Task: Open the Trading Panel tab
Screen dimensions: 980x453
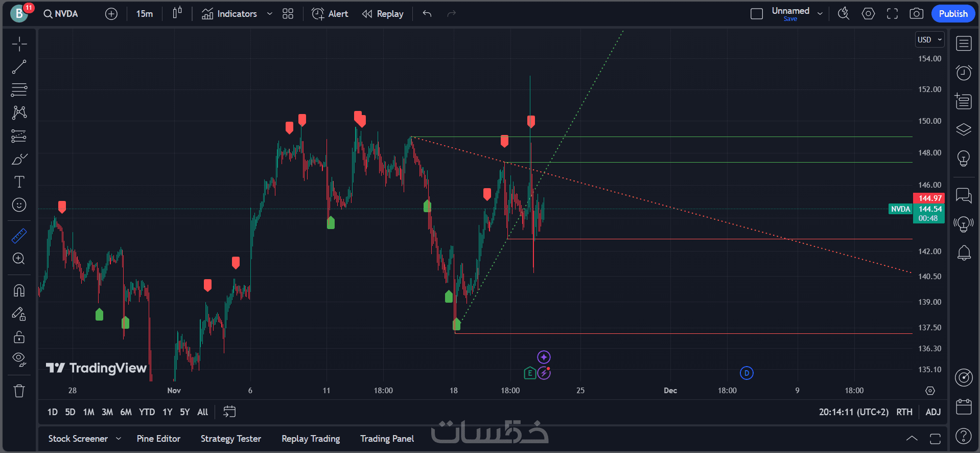Action: (387, 439)
